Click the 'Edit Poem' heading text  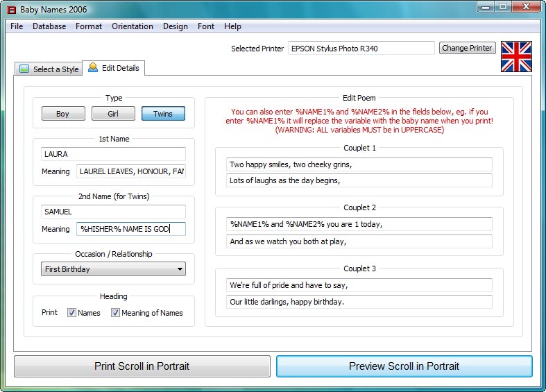(359, 98)
